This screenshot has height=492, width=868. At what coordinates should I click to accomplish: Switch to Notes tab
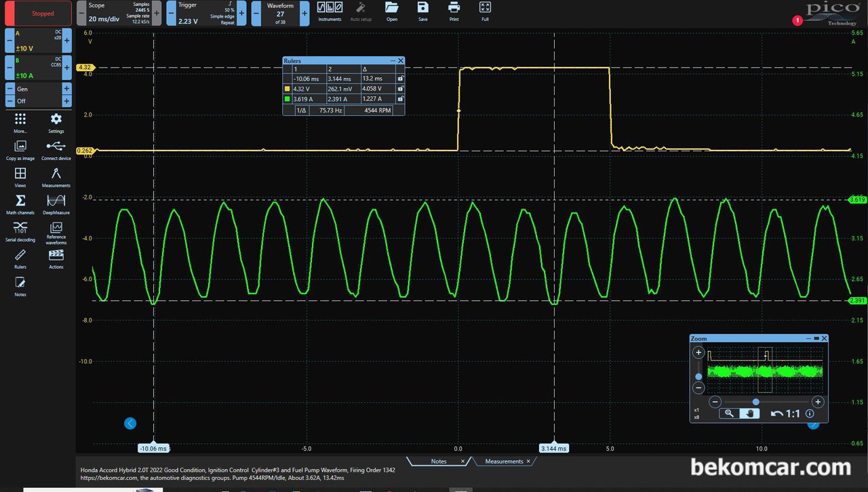pyautogui.click(x=439, y=462)
